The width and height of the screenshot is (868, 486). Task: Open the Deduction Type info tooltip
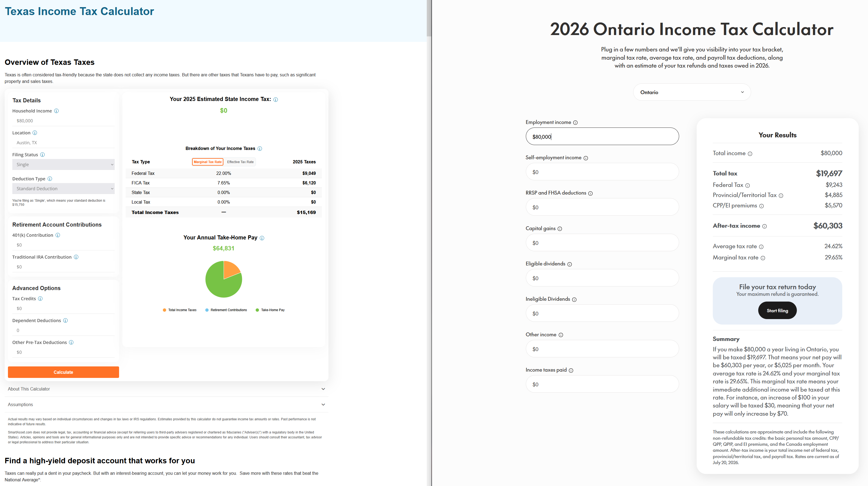pos(50,179)
